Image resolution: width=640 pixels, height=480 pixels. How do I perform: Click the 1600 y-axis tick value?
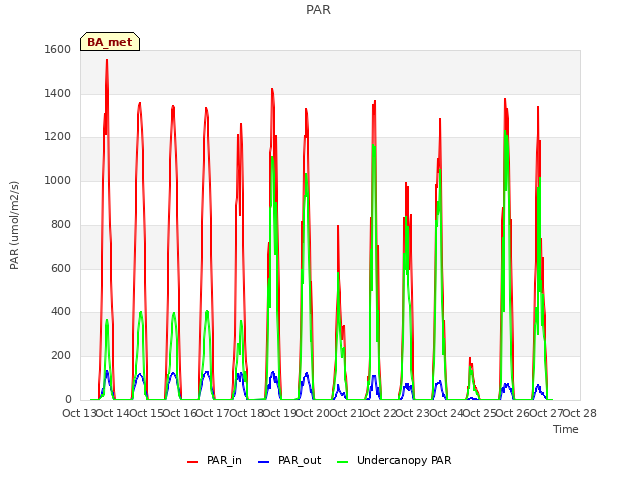coord(58,49)
